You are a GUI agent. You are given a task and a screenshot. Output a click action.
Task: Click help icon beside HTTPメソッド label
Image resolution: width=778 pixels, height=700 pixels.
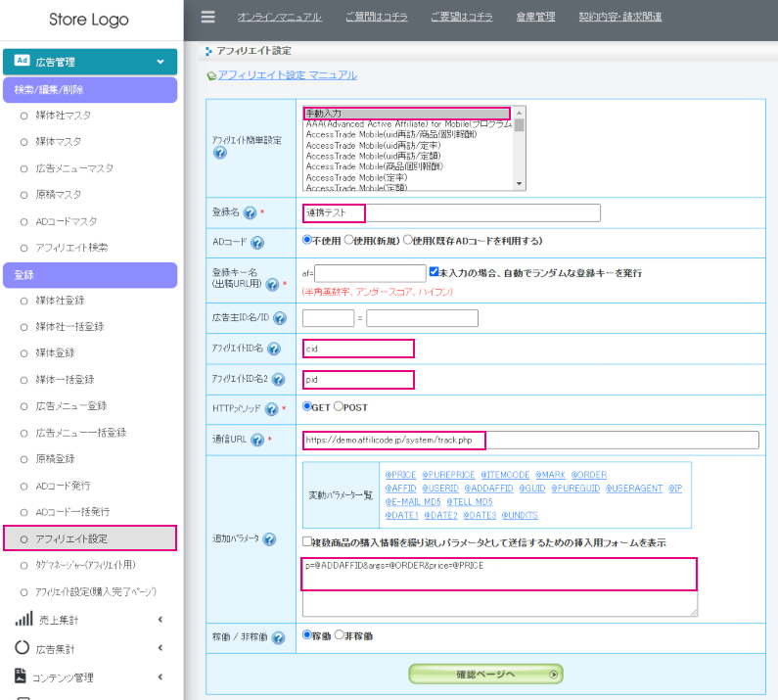pyautogui.click(x=271, y=408)
